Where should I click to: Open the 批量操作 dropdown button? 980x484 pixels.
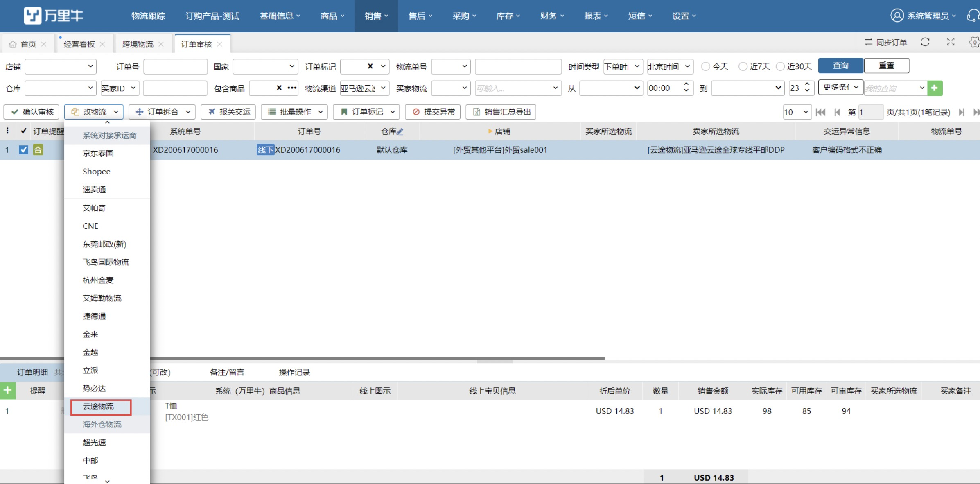(294, 112)
